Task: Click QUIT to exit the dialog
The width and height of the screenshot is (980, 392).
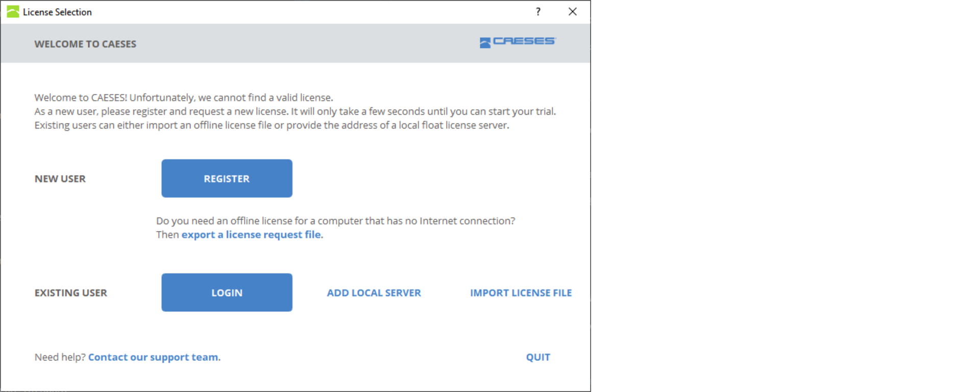Action: click(538, 357)
